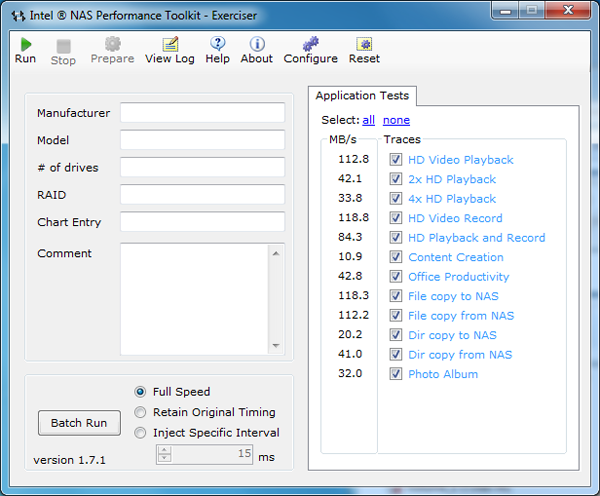Viewport: 600px width, 496px height.
Task: Toggle HD Video Record checkbox
Action: (396, 218)
